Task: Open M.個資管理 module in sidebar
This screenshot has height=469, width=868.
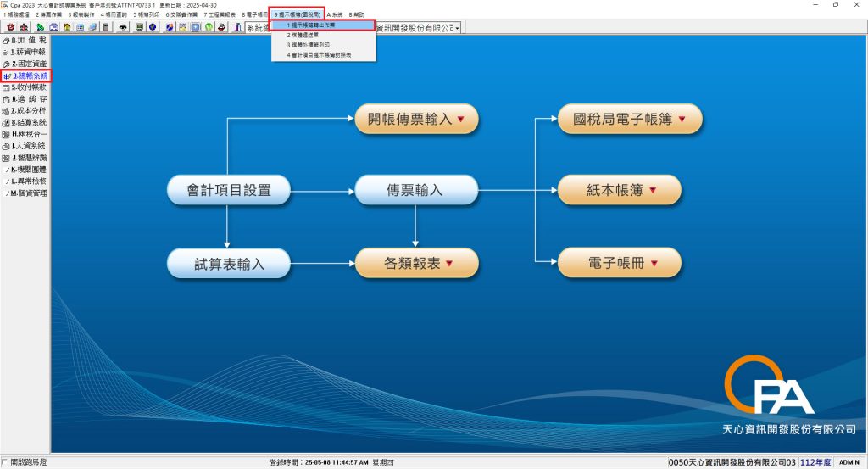Action: click(x=25, y=193)
